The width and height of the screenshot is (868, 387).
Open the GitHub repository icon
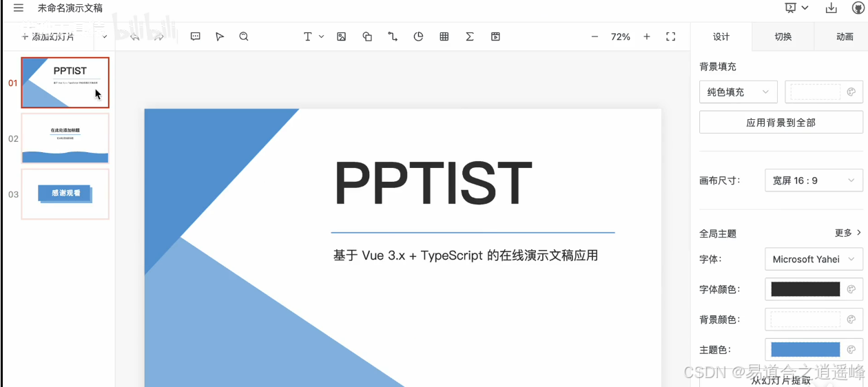(x=858, y=8)
